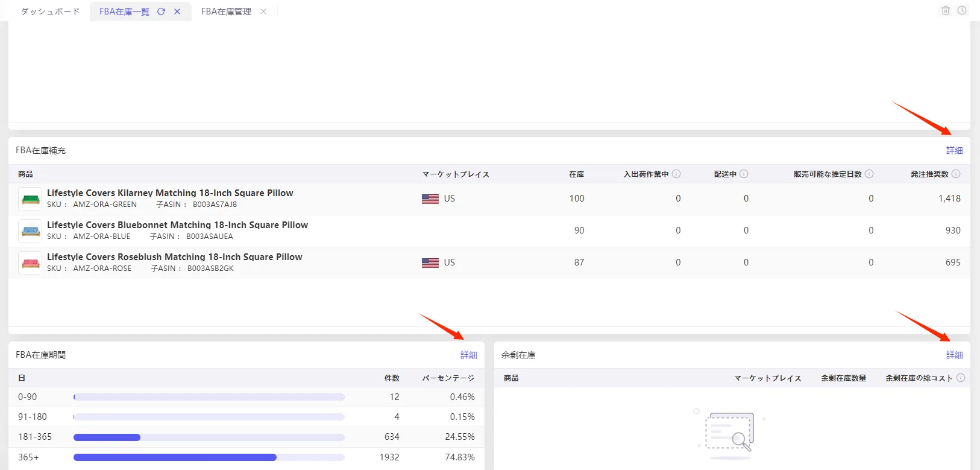The width and height of the screenshot is (980, 470).
Task: Open 詳細 link for FBA在庫補充
Action: tap(954, 150)
